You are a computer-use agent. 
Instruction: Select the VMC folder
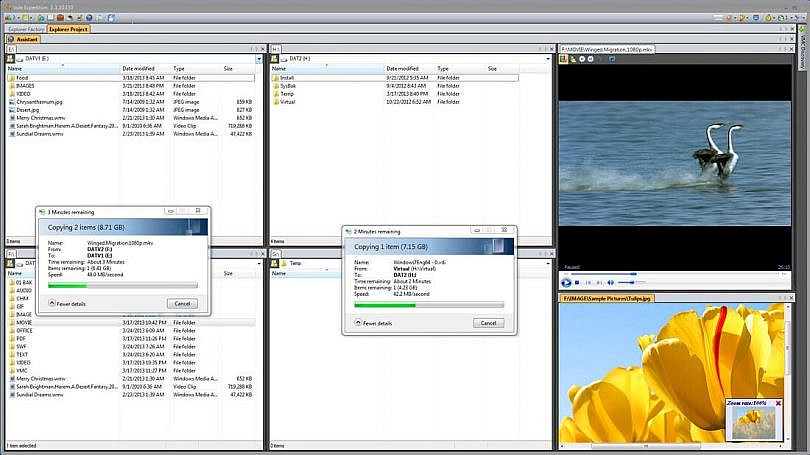[131, 371]
